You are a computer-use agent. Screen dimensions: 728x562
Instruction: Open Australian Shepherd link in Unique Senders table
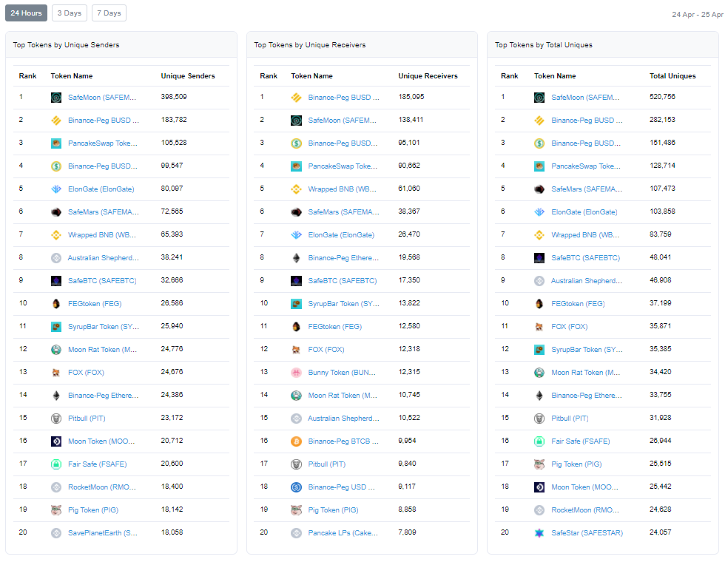click(x=103, y=258)
